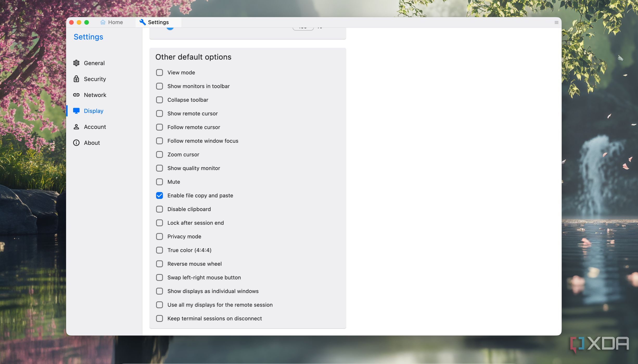The image size is (638, 364).
Task: Tick the Collapse toolbar checkbox
Action: [160, 100]
